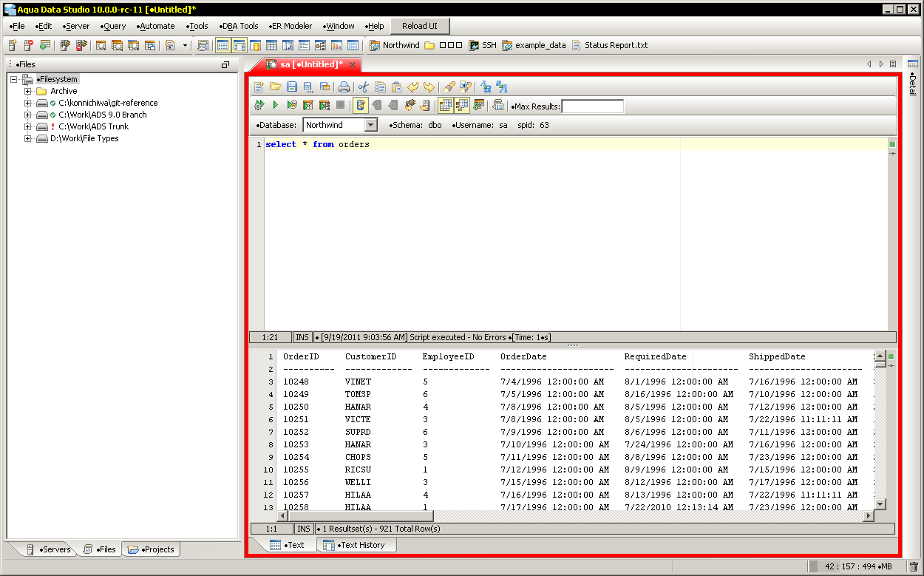The width and height of the screenshot is (924, 576).
Task: Toggle first highlighted grid button in main toolbar
Action: (x=222, y=45)
